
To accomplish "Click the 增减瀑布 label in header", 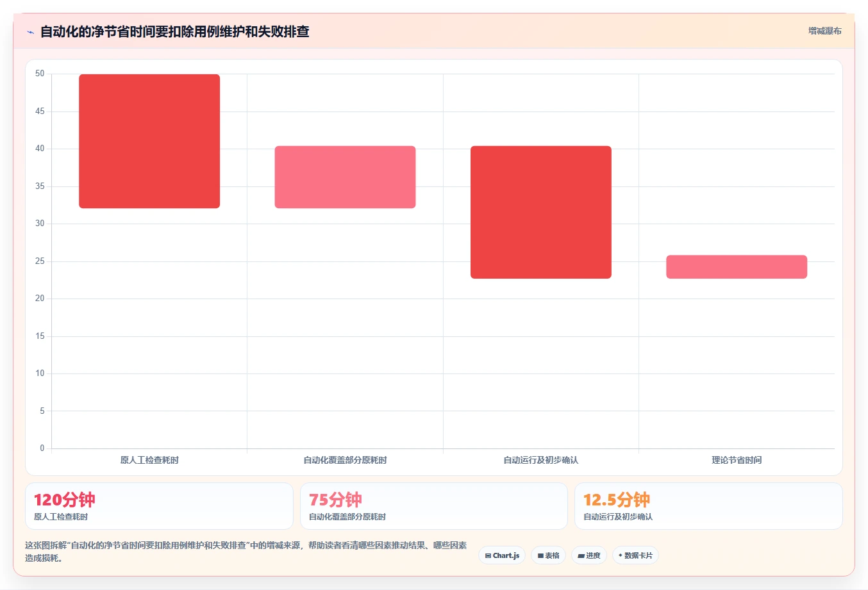I will [824, 31].
